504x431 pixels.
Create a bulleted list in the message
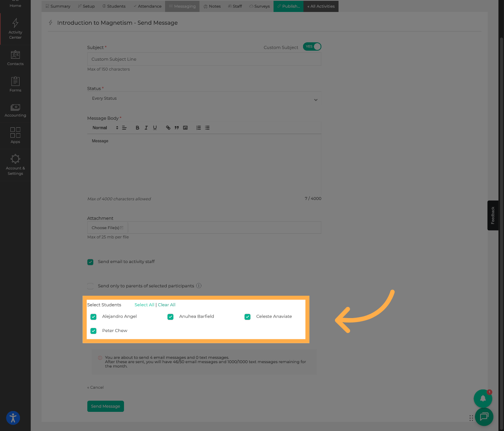[x=207, y=127]
